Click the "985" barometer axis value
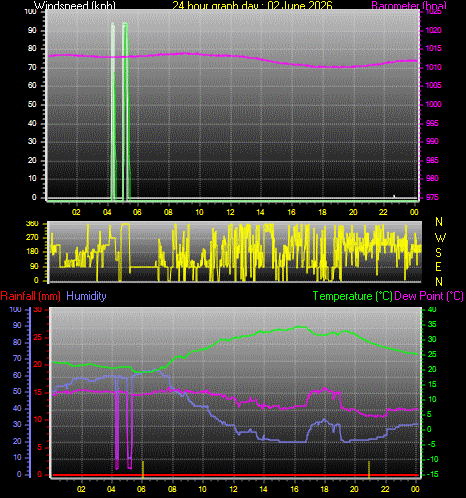466x498 pixels. click(432, 161)
